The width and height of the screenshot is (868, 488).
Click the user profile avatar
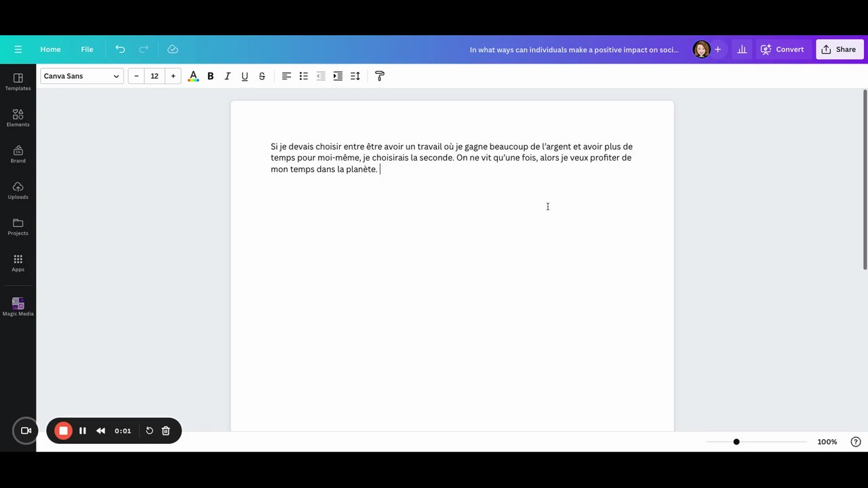(701, 49)
